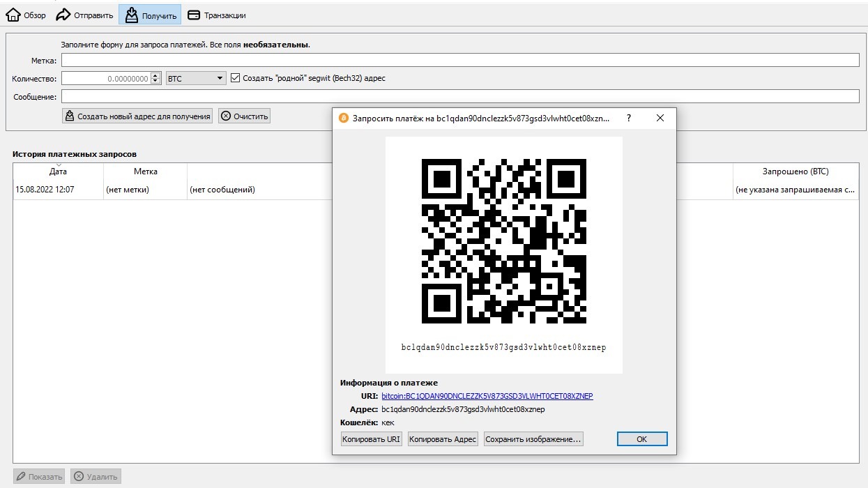
Task: Click the Запрошено (BTC) column header
Action: pyautogui.click(x=795, y=171)
